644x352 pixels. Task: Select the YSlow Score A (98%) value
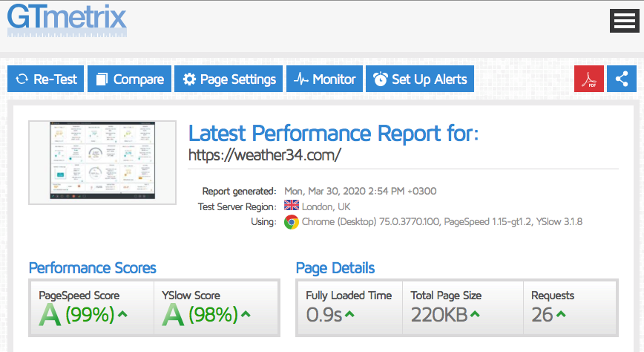(200, 315)
